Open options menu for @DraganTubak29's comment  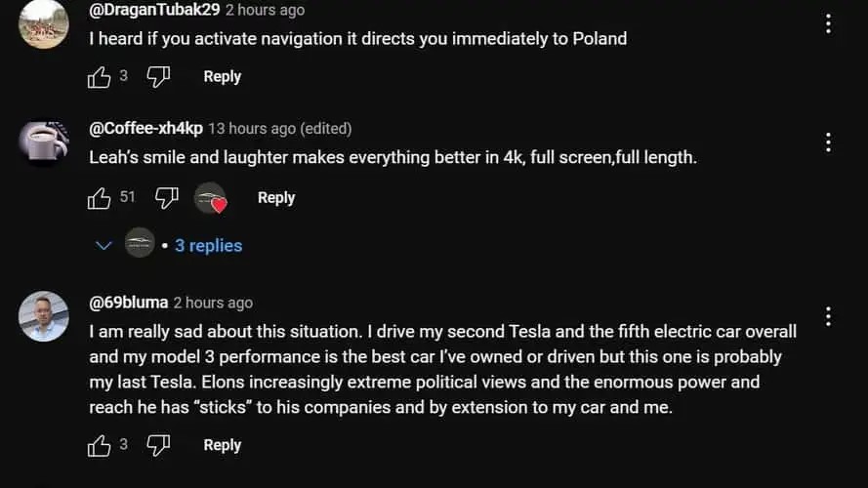(828, 23)
